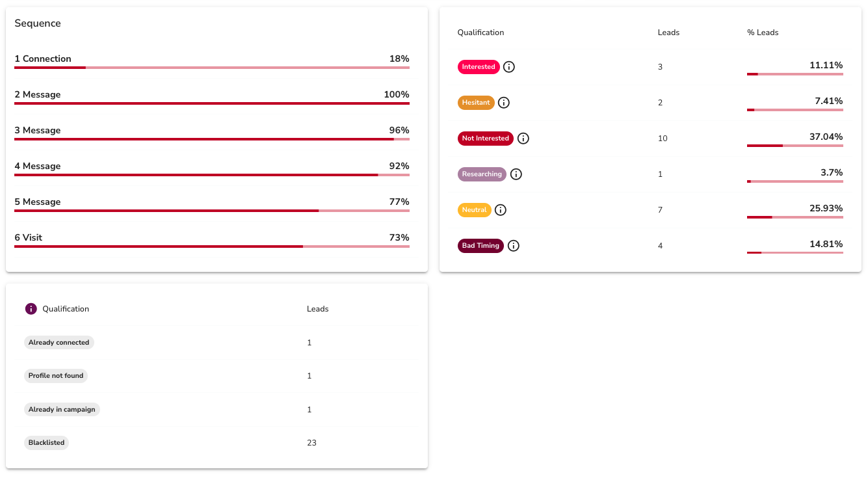Click info icon beside Researching badge
The width and height of the screenshot is (868, 480).
pos(516,174)
